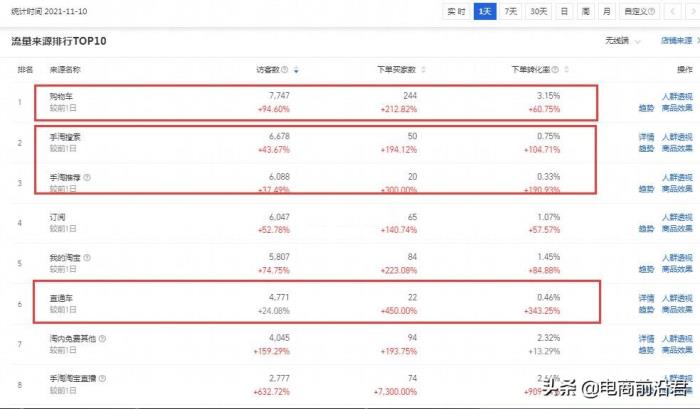700x409 pixels.
Task: Click the help icon next to 直通车
Action: [78, 298]
